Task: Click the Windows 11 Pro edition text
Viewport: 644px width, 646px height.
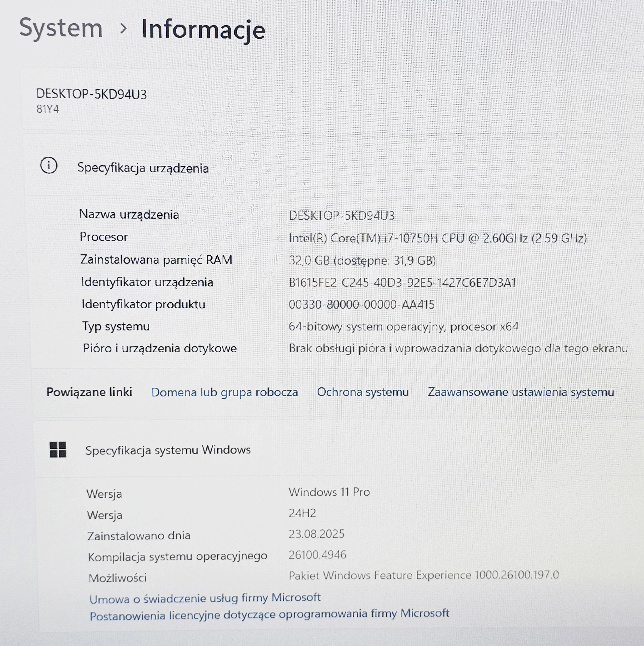Action: [x=329, y=492]
